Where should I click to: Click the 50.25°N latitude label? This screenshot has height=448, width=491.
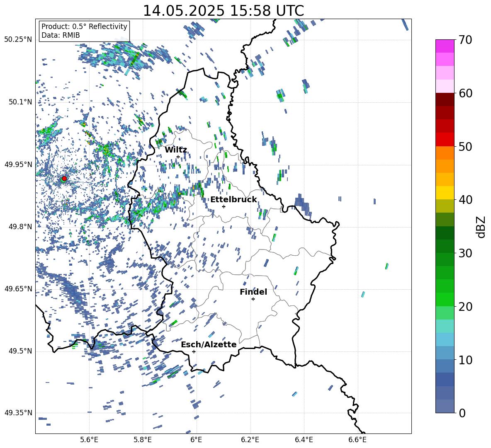pos(18,40)
